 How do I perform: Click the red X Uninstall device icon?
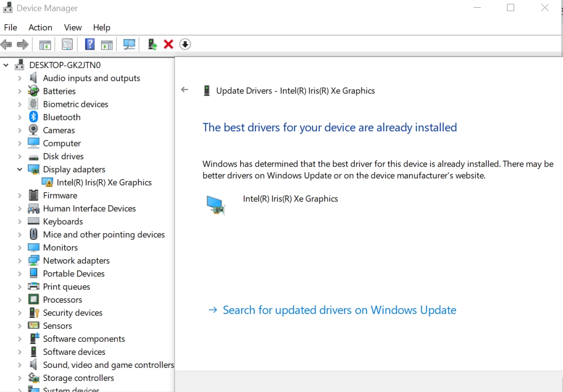coord(168,44)
